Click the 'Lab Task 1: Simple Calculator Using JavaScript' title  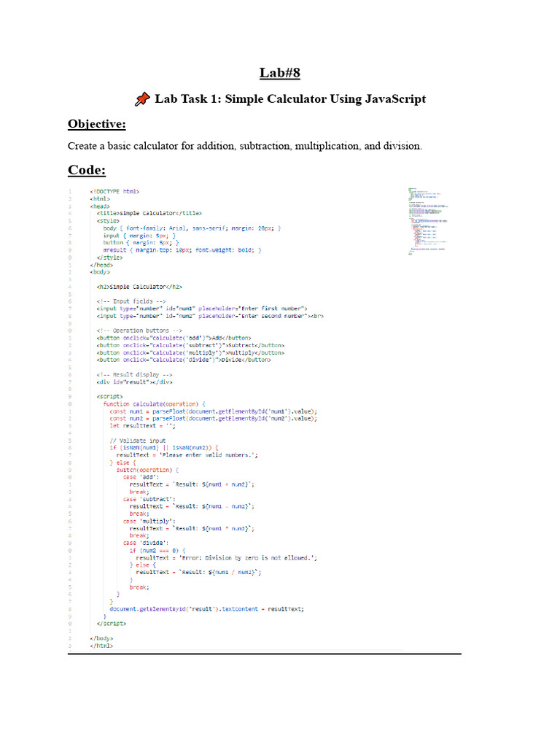click(290, 99)
